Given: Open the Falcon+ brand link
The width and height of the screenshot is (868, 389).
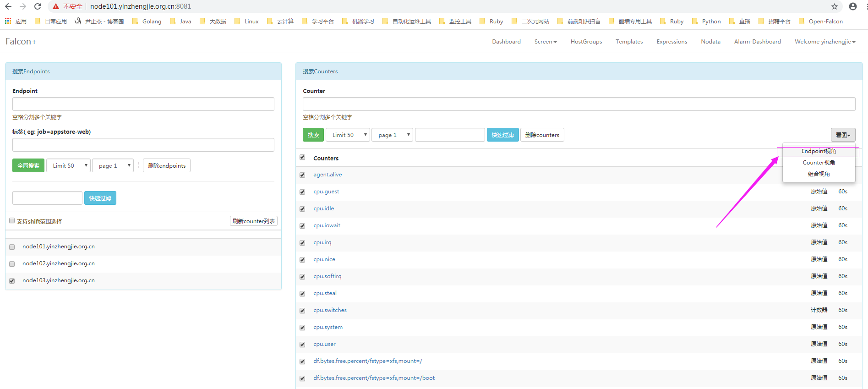Looking at the screenshot, I should 21,42.
